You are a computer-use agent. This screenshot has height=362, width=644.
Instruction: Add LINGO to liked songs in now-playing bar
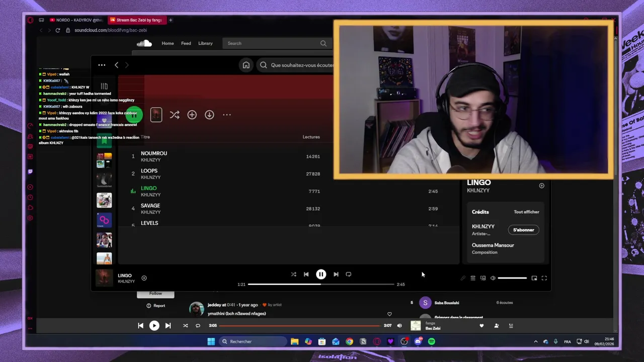(x=144, y=278)
